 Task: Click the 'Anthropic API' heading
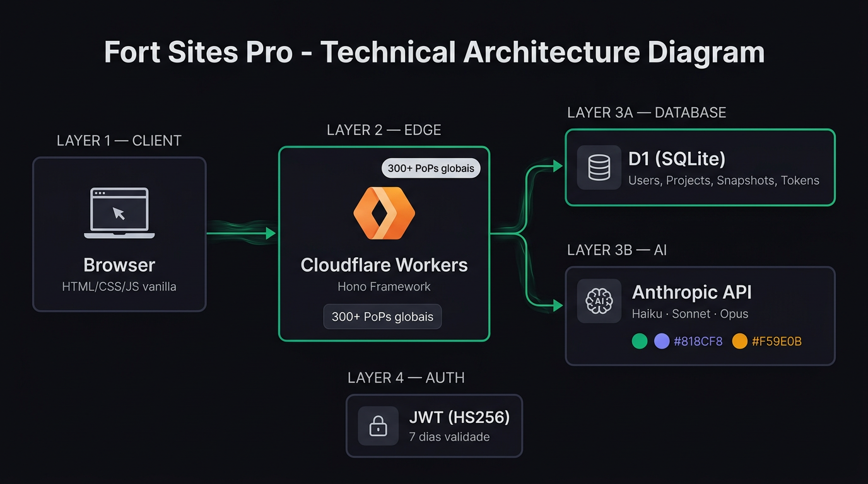click(x=692, y=292)
